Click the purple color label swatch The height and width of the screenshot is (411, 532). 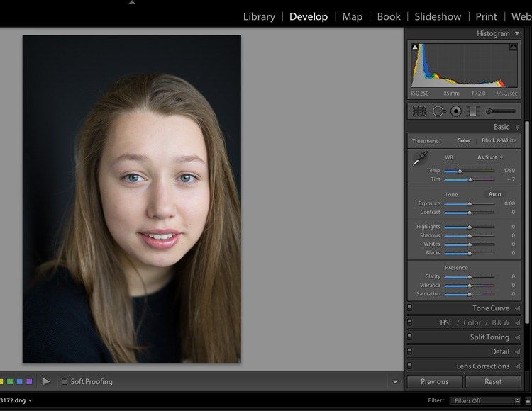[29, 382]
